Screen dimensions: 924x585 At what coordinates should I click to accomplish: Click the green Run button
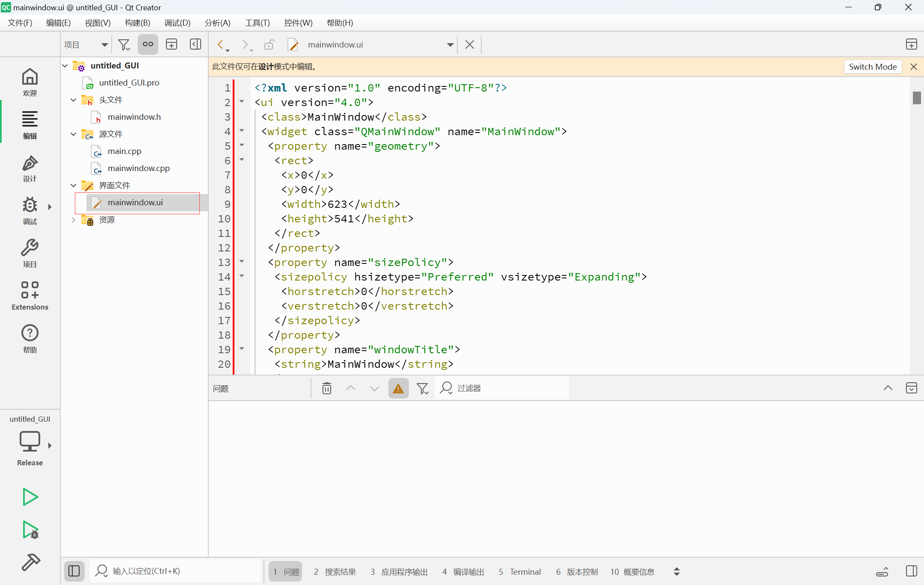pos(30,497)
